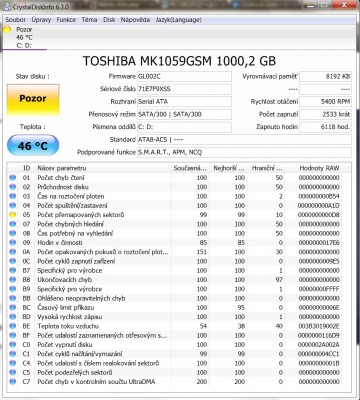This screenshot has height=400, width=360.
Task: Select the Počet přemapovaných sektorů row text
Action: click(x=81, y=215)
